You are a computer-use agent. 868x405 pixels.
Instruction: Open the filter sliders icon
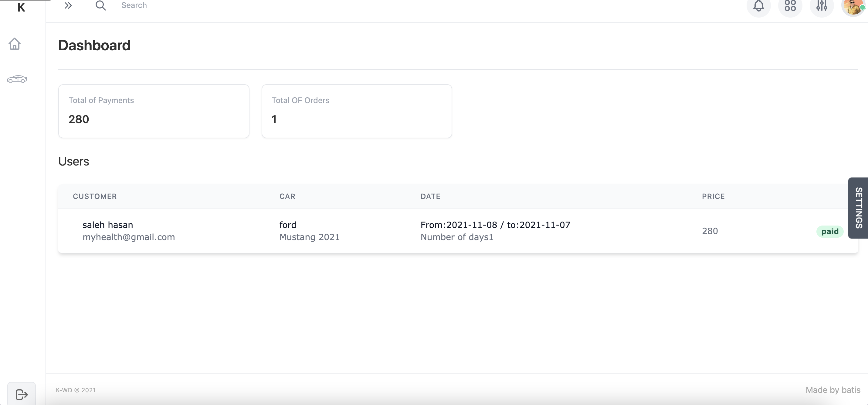822,6
